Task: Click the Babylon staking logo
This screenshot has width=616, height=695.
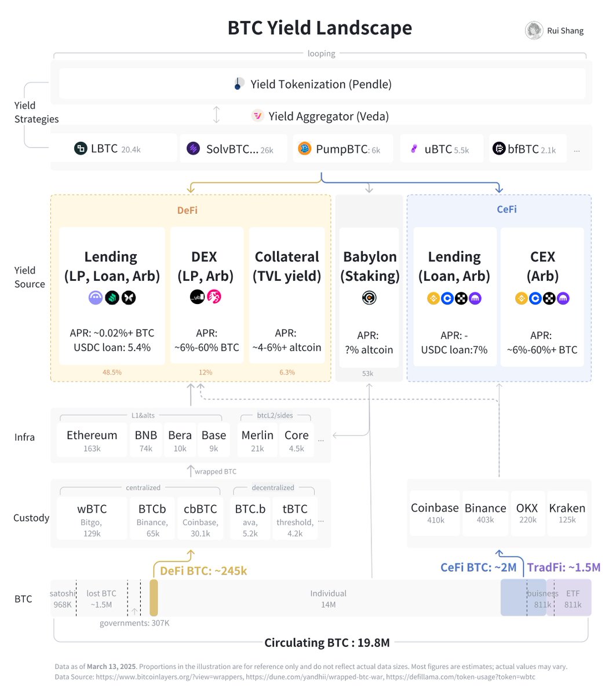Action: pos(369,298)
